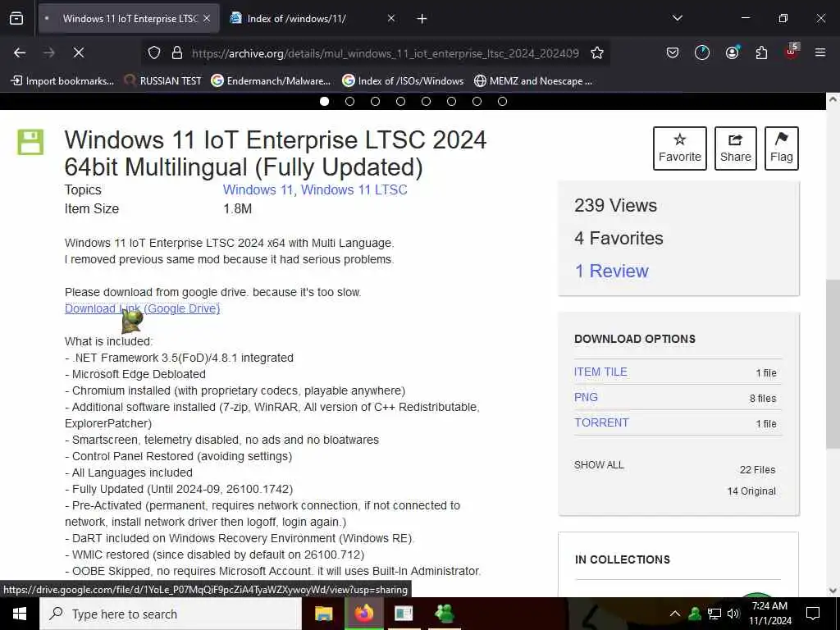This screenshot has width=840, height=630.
Task: Open the Firefox account icon
Action: (x=732, y=52)
